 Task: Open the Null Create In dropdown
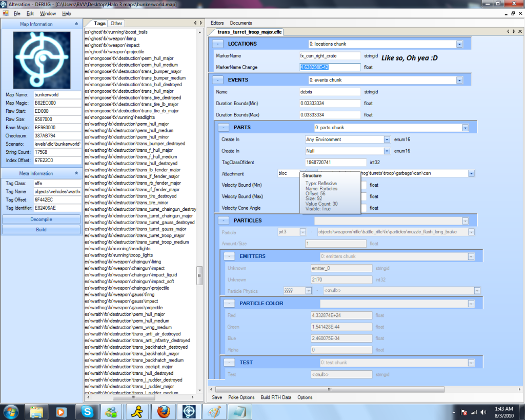(x=387, y=151)
